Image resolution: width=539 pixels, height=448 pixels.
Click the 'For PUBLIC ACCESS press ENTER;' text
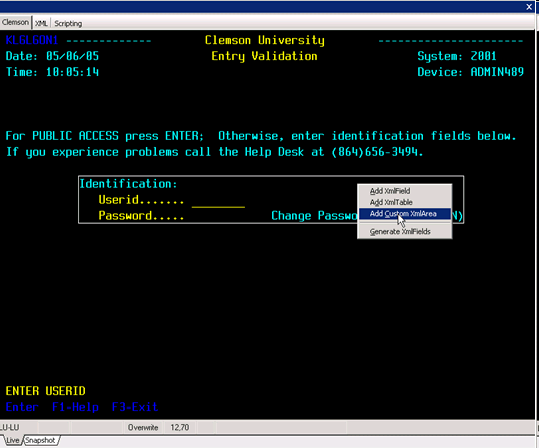point(105,136)
